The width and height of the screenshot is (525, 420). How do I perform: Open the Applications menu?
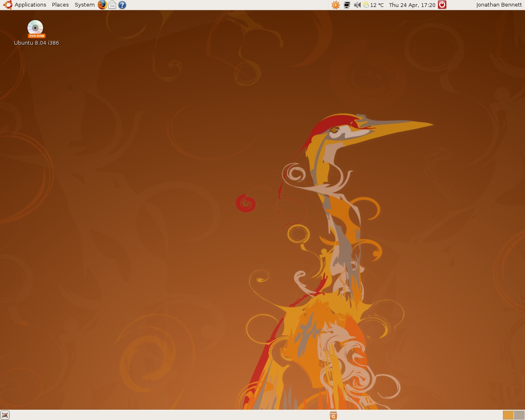point(25,5)
